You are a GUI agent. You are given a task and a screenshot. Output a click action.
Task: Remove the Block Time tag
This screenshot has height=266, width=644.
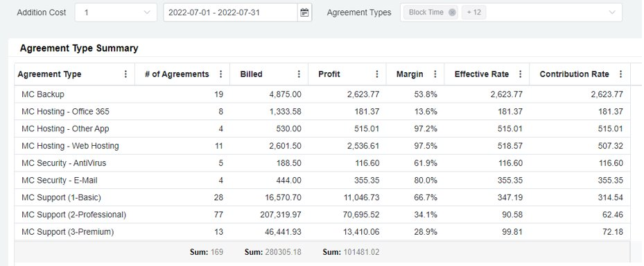coord(452,13)
